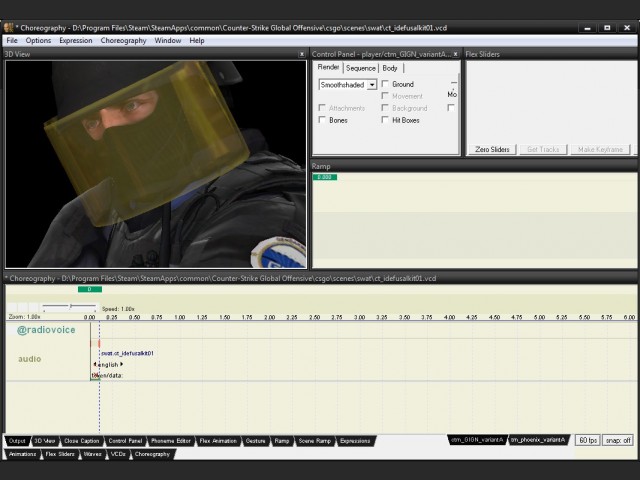Switch to the Sequence tab
640x480 pixels.
tap(361, 68)
